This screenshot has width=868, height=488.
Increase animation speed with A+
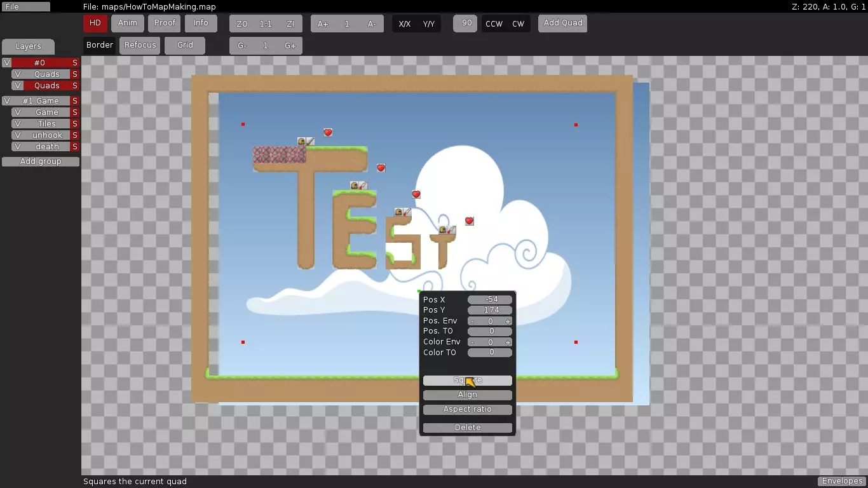coord(323,24)
